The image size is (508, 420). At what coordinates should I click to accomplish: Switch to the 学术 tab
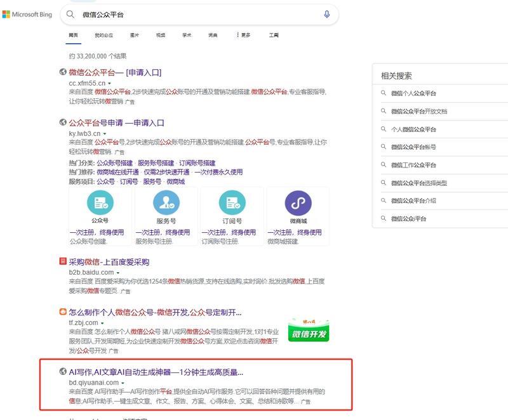click(187, 35)
